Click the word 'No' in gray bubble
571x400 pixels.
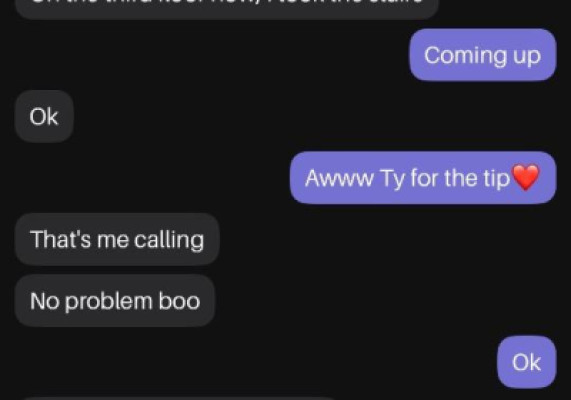click(x=44, y=301)
